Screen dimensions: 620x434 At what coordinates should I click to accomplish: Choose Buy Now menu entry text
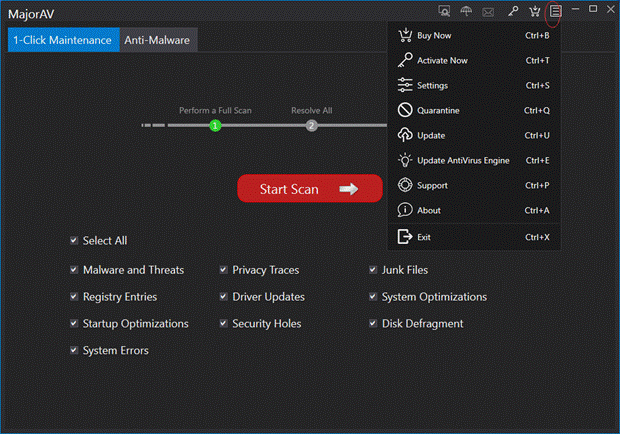tap(434, 36)
